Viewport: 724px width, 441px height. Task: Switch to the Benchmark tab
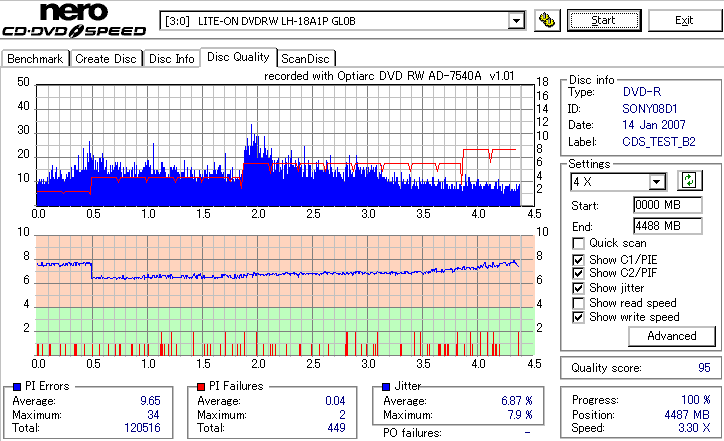pyautogui.click(x=35, y=59)
